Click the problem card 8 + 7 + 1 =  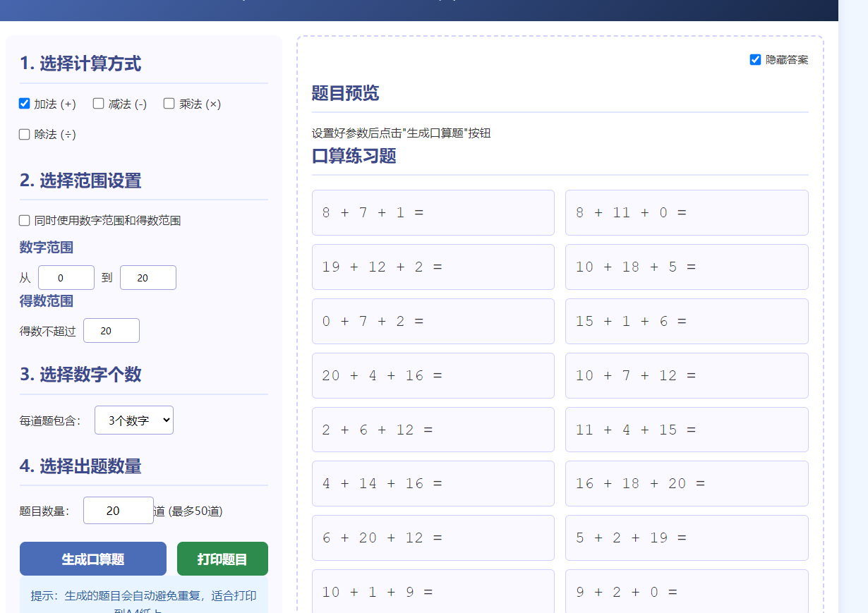pos(433,212)
